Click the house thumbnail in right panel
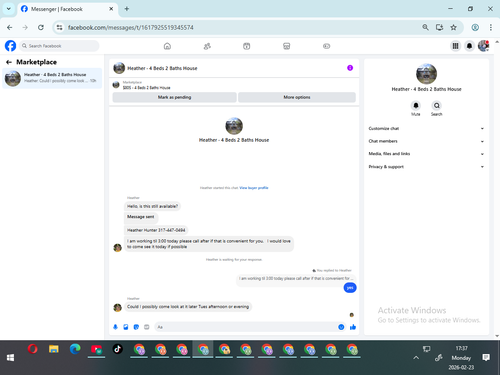This screenshot has width=500, height=375. tap(426, 74)
